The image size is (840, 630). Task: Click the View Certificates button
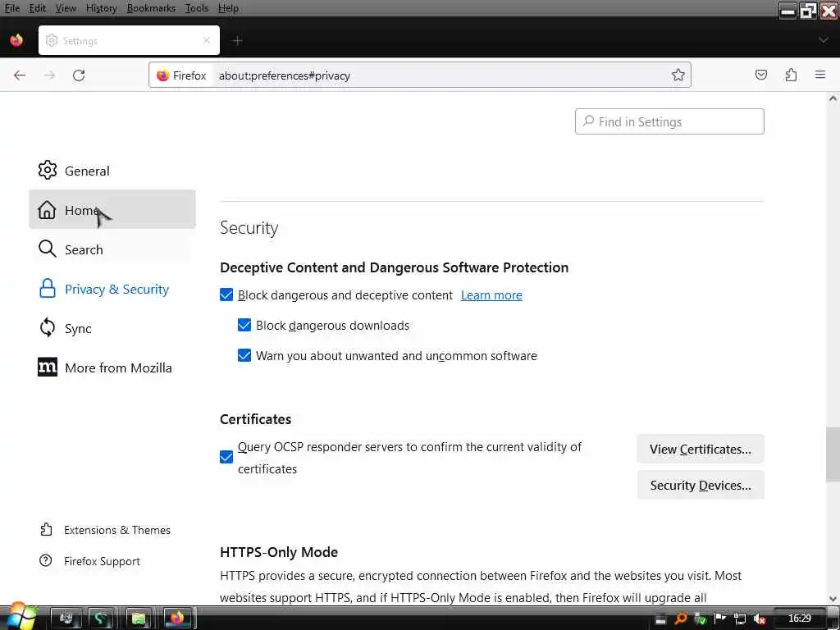[x=701, y=449]
